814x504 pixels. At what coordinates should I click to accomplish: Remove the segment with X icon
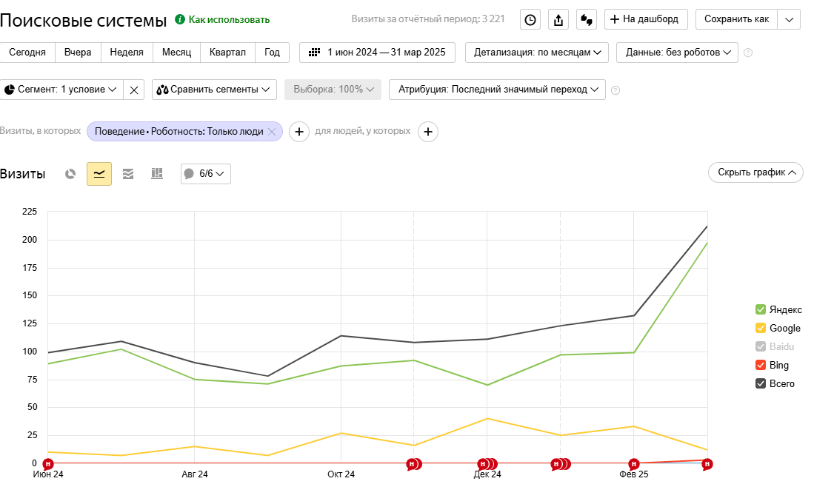tap(133, 90)
